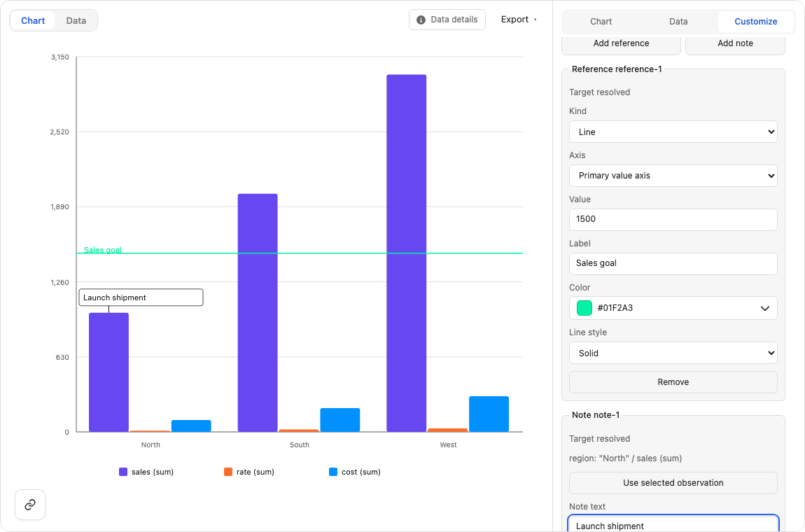This screenshot has width=805, height=532.
Task: Click the region North / sales (sum) text
Action: (x=625, y=458)
